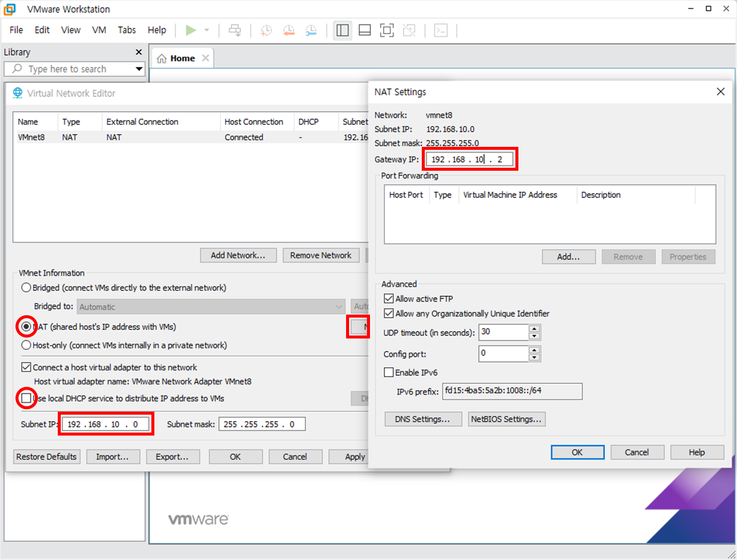Click the green Power On play icon
The image size is (737, 560).
click(x=191, y=30)
